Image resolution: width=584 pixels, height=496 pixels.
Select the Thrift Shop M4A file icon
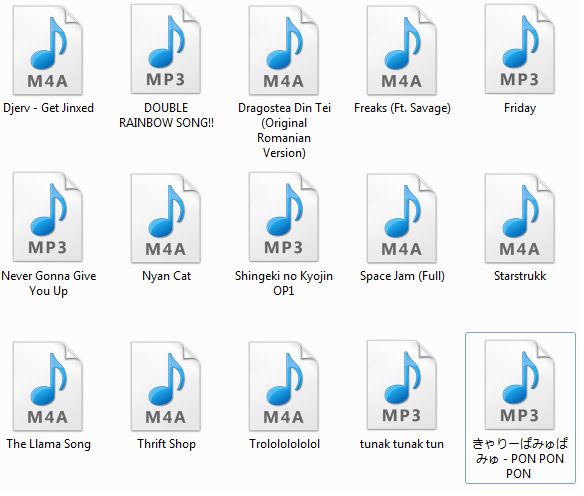click(166, 387)
